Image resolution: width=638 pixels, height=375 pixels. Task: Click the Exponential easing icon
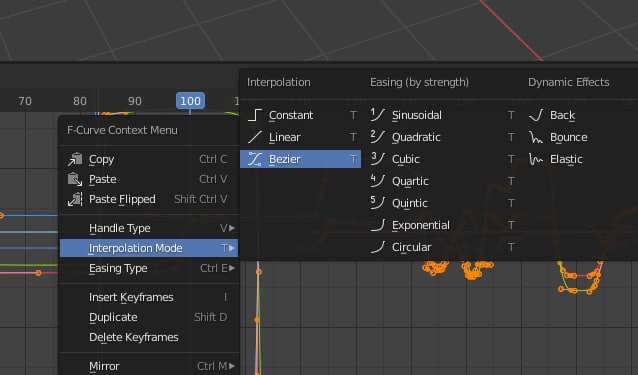(x=378, y=225)
